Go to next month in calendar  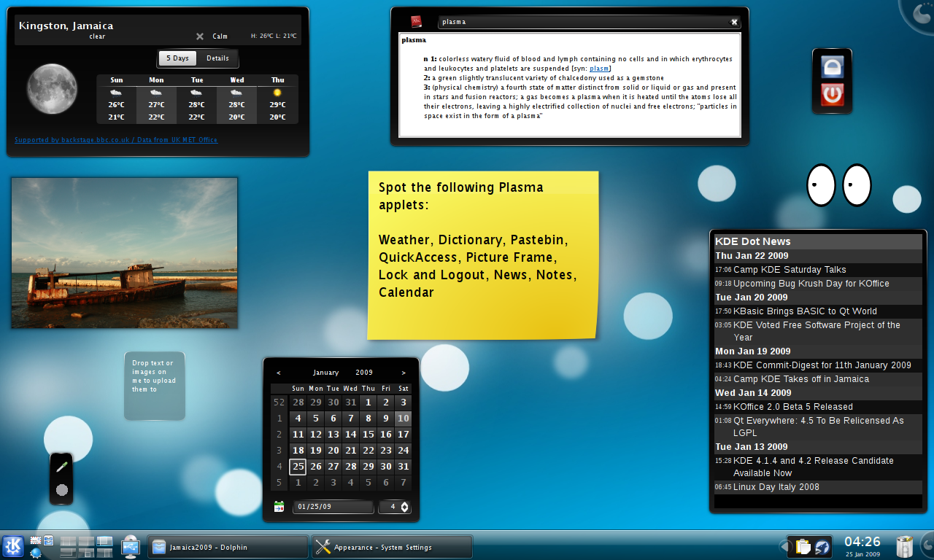pyautogui.click(x=404, y=373)
